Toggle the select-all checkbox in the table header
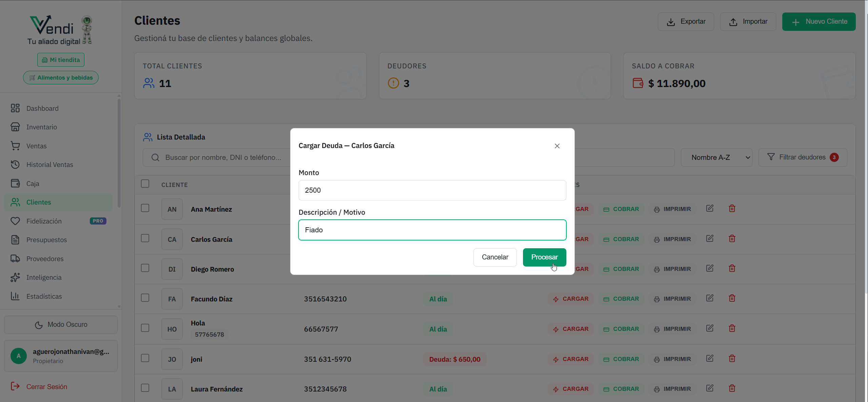Screen dimensions: 868x402 [145, 183]
